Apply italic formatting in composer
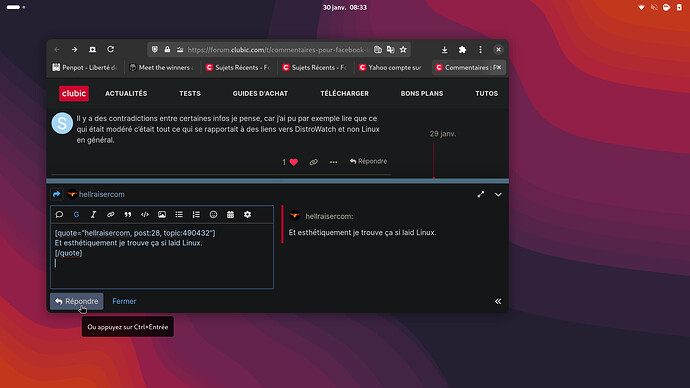690x388 pixels. pyautogui.click(x=93, y=215)
